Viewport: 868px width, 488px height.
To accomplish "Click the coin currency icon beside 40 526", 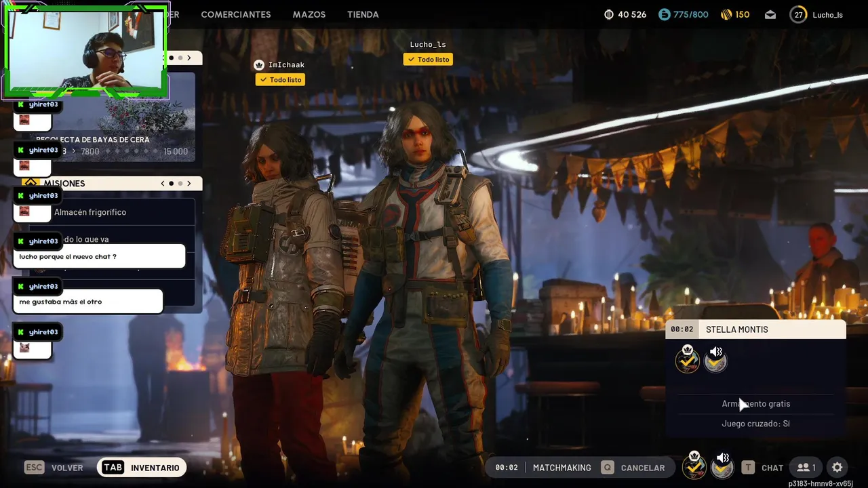I will click(609, 14).
